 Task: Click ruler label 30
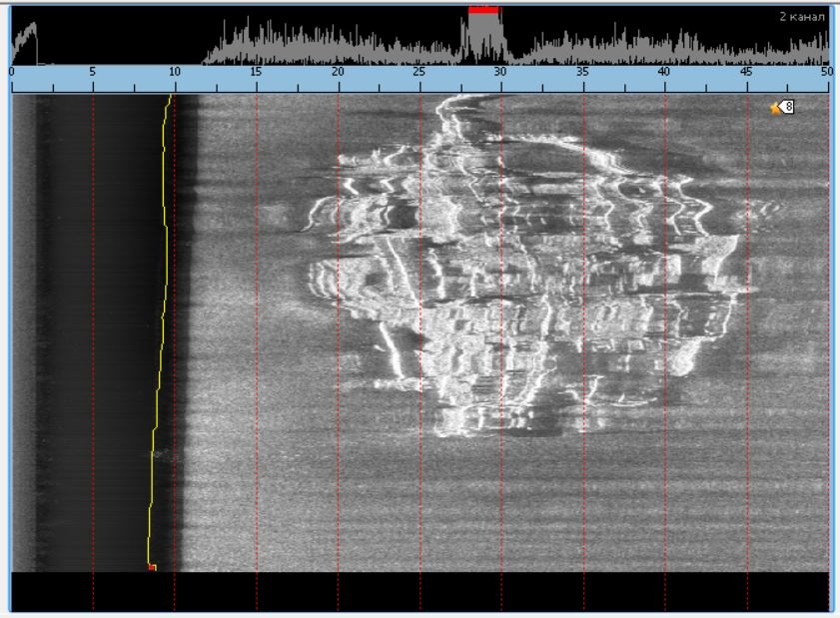pos(499,72)
